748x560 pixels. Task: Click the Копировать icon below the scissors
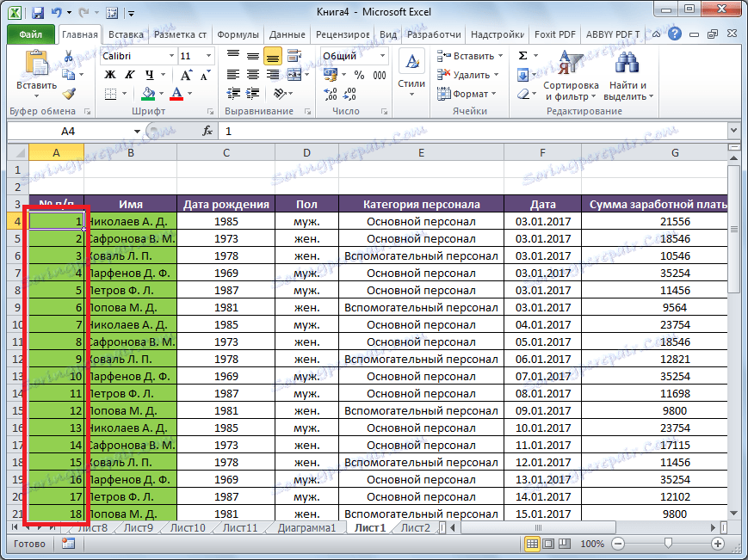pos(69,74)
